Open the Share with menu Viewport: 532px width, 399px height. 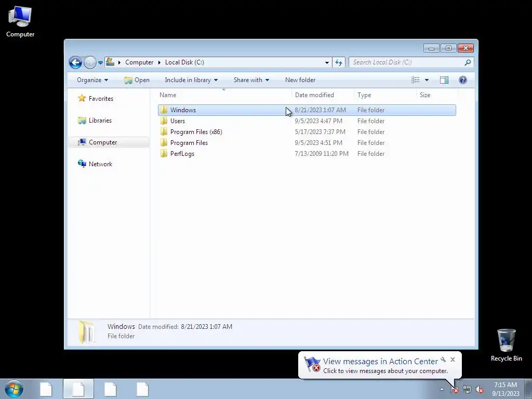(251, 80)
